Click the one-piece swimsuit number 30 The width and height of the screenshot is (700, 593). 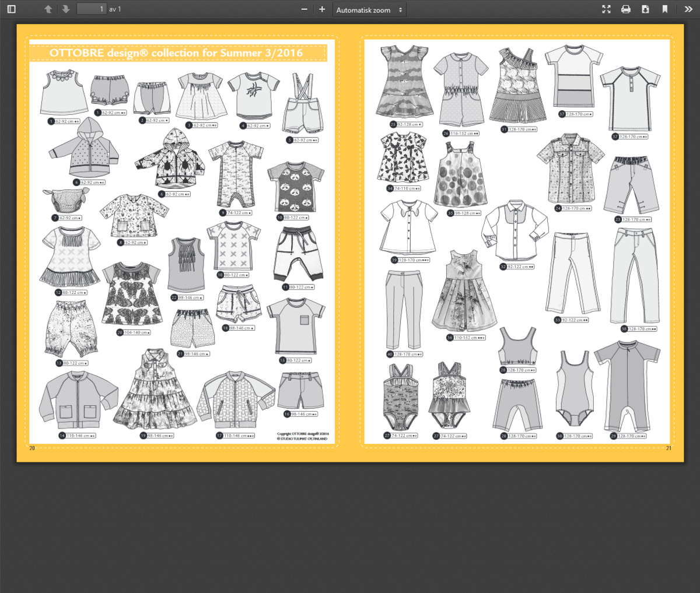pyautogui.click(x=575, y=388)
